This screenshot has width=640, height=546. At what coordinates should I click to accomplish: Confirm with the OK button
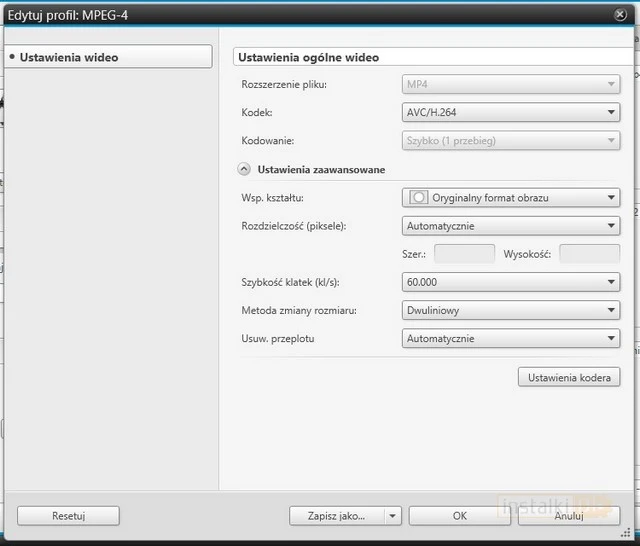click(x=459, y=516)
